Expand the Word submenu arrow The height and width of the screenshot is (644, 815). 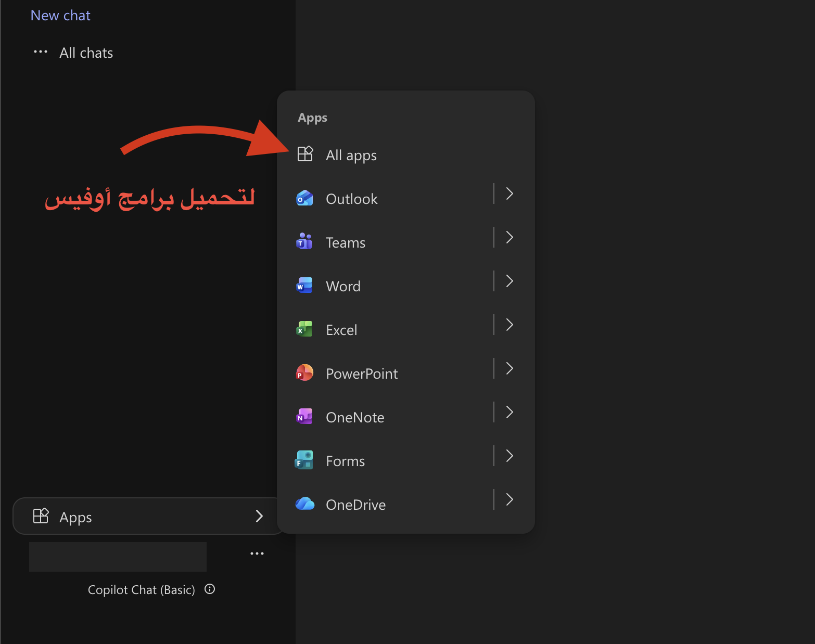510,281
